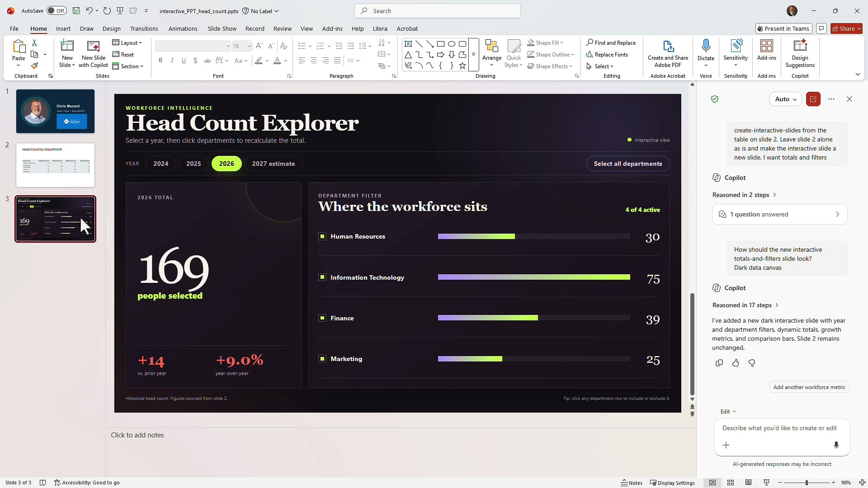Toggle Finance department checkbox
The height and width of the screenshot is (488, 868).
(x=322, y=318)
